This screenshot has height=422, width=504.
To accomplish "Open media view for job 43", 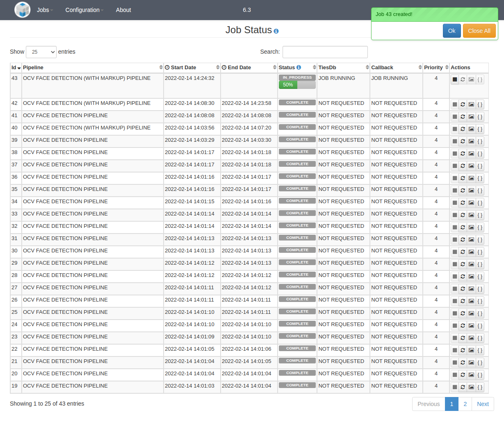I will click(x=471, y=79).
